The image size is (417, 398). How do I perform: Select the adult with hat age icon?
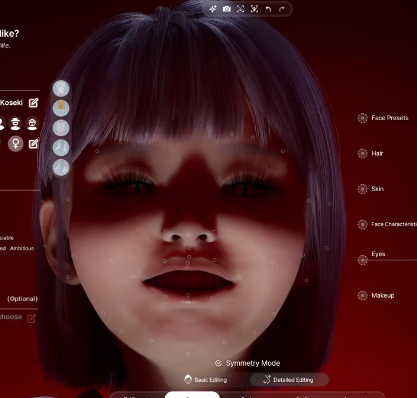15,123
